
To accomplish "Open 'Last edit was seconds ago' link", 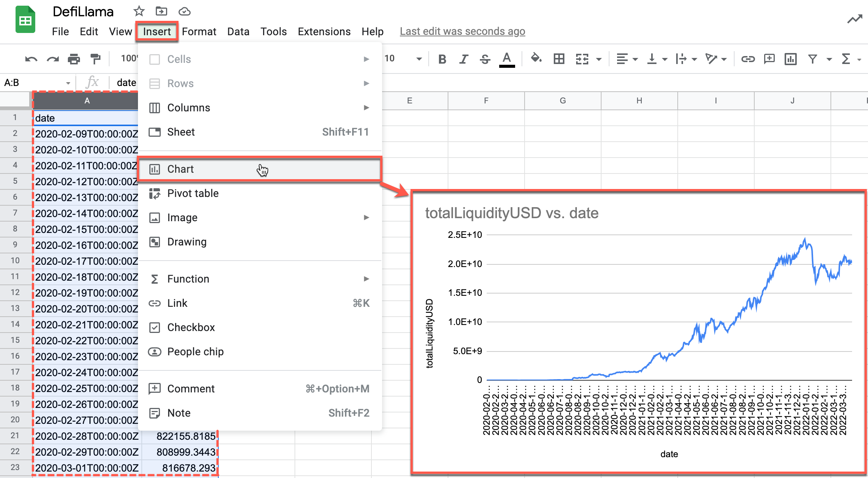I will [462, 31].
